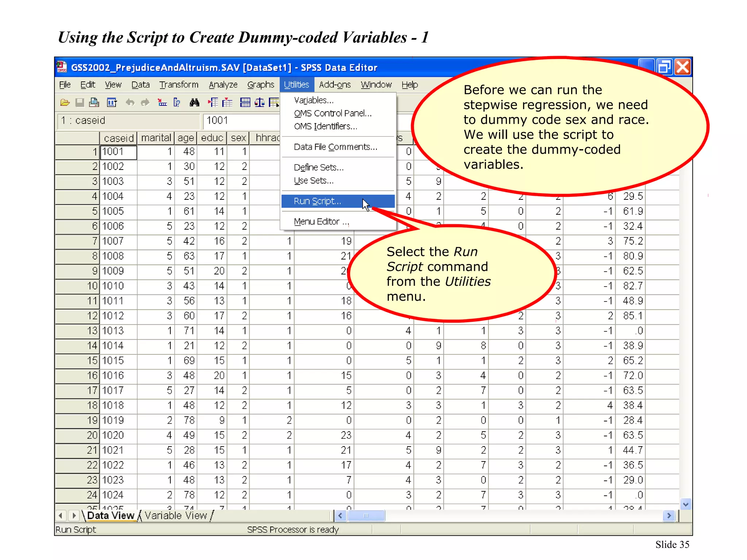747x560 pixels.
Task: Open the Transform menu
Action: click(179, 85)
